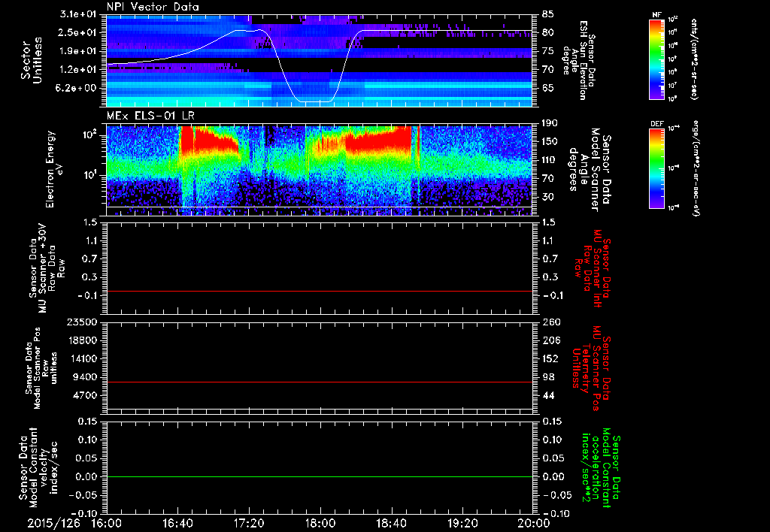Click the green "Model Constant acceleration" label
The width and height of the screenshot is (770, 532).
[601, 468]
